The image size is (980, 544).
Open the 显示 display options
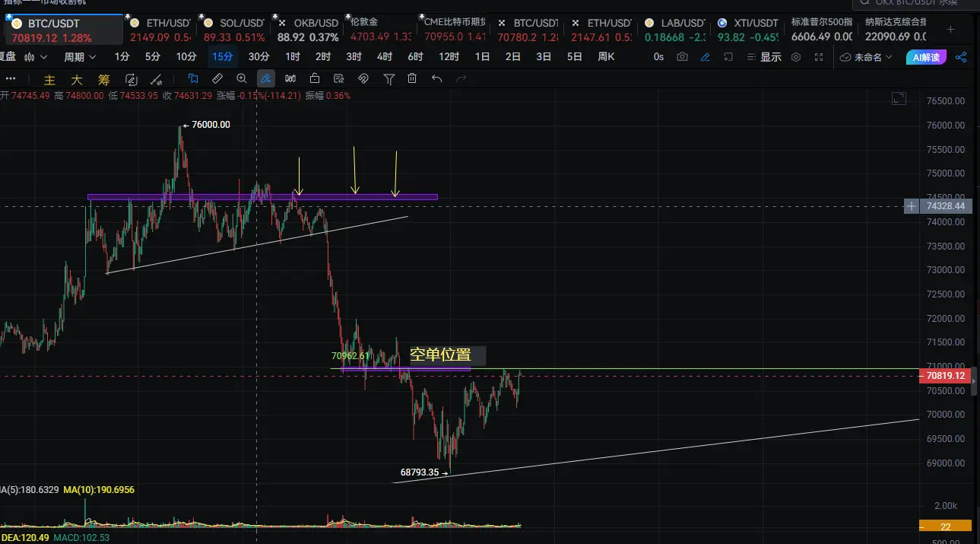[764, 57]
